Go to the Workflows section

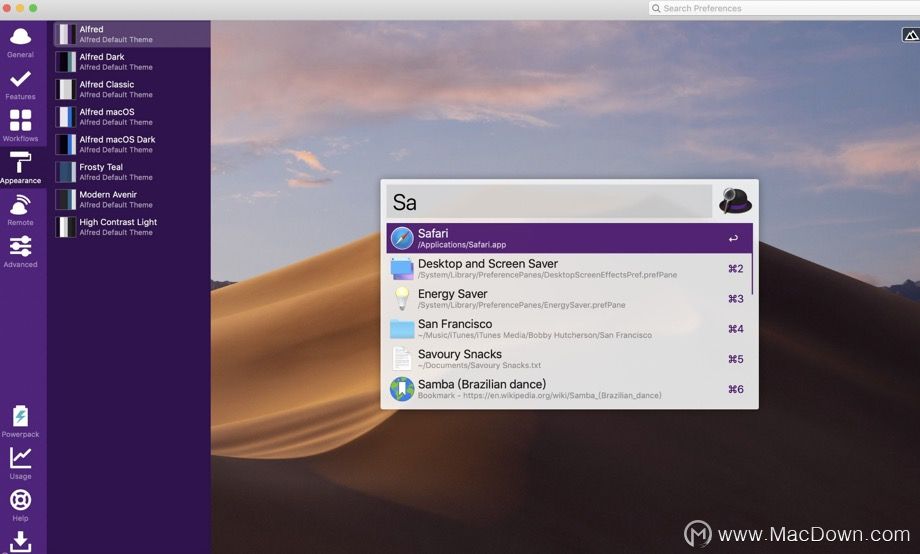[21, 126]
